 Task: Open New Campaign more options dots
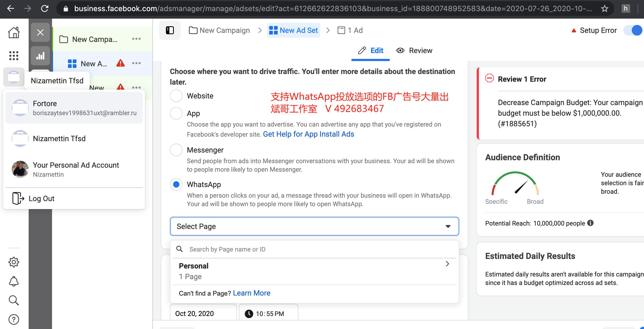136,39
